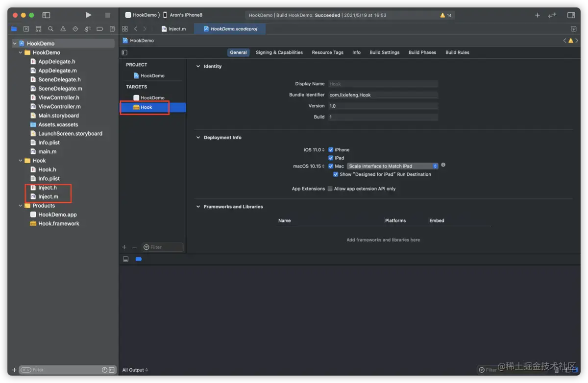Open the Source Control navigator
588x383 pixels.
coord(26,29)
